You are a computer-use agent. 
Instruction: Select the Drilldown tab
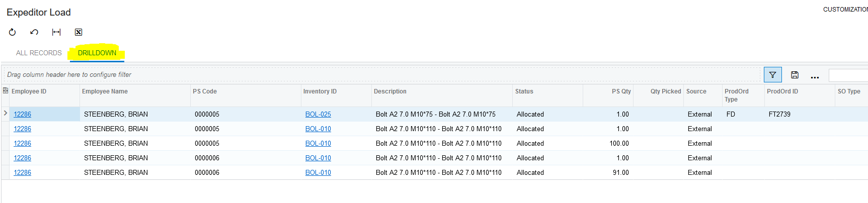(x=97, y=53)
